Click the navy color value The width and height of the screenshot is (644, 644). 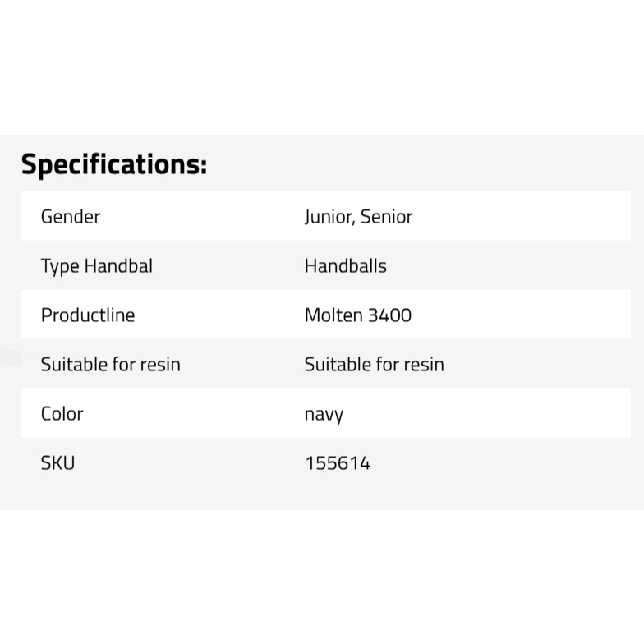coord(324,415)
